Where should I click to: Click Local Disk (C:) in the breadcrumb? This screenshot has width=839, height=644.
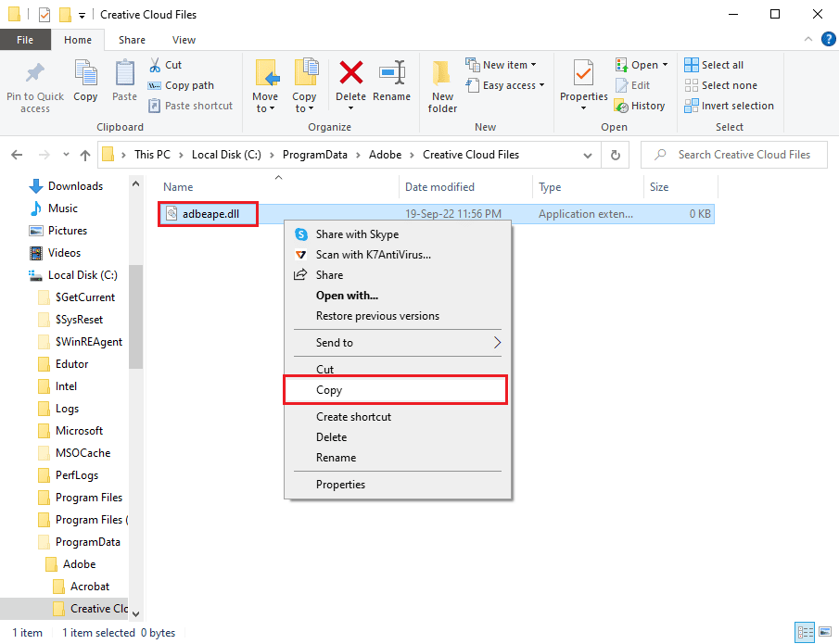[226, 155]
